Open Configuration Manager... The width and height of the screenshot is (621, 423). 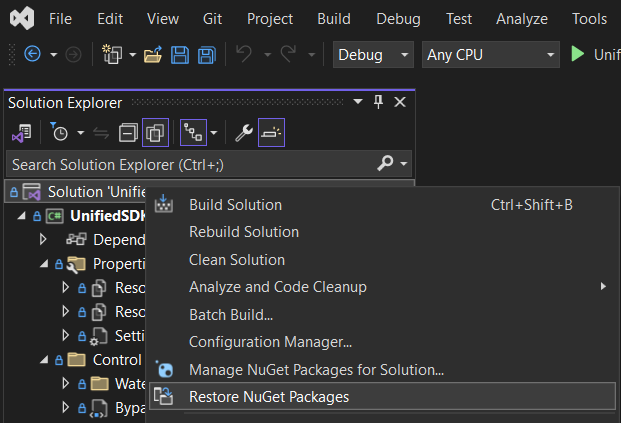[x=381, y=342]
